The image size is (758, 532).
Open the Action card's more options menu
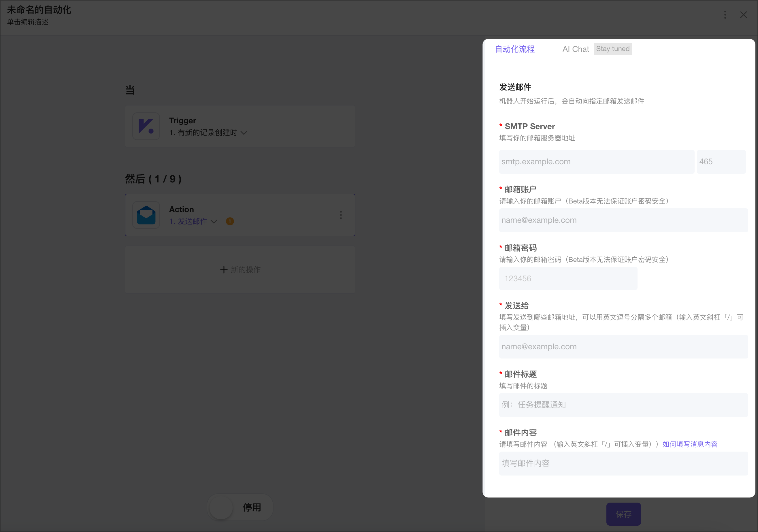click(341, 215)
